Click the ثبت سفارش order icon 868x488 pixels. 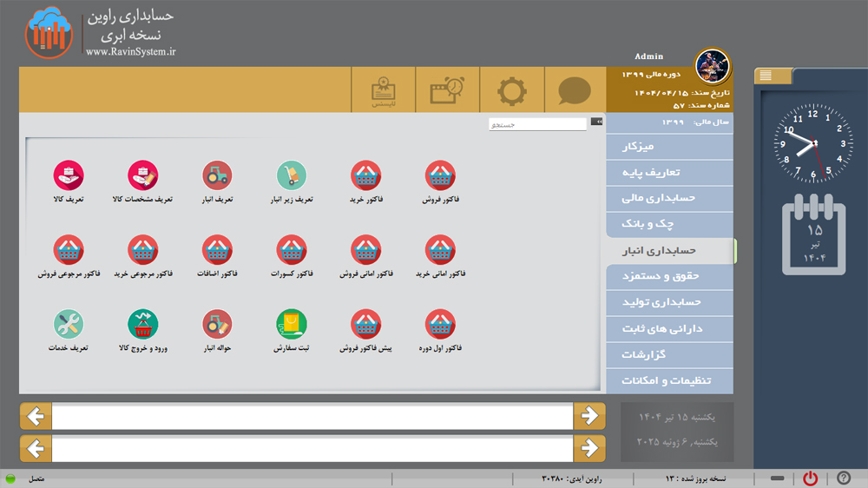click(x=291, y=325)
